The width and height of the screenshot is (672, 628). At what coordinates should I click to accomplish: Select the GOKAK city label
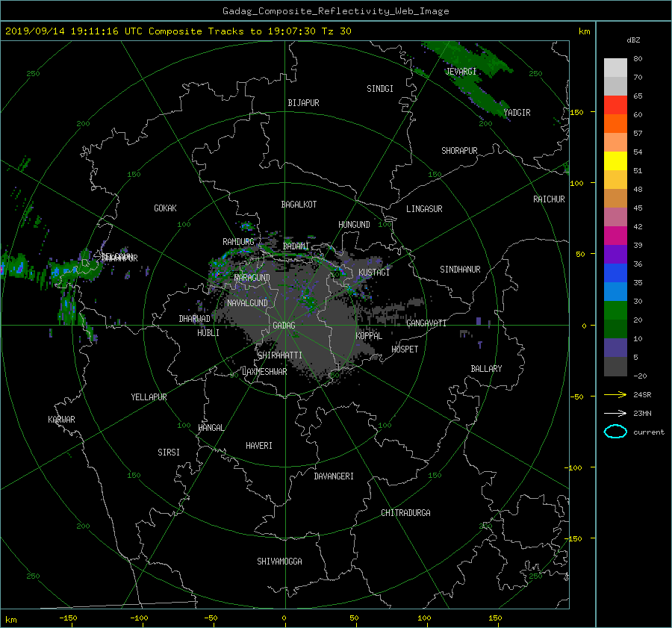(165, 208)
